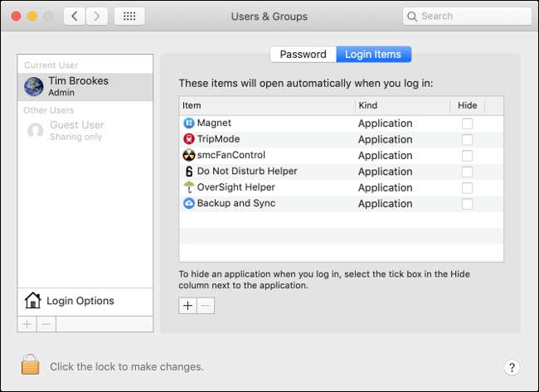Tick the Hide checkbox for Magnet
This screenshot has width=539, height=392.
coord(468,123)
